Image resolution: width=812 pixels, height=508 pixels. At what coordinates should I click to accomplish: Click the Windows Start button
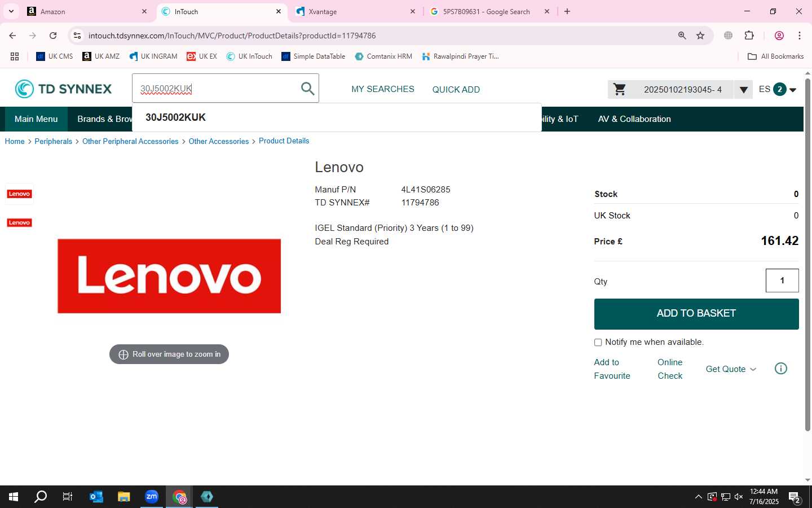point(14,497)
